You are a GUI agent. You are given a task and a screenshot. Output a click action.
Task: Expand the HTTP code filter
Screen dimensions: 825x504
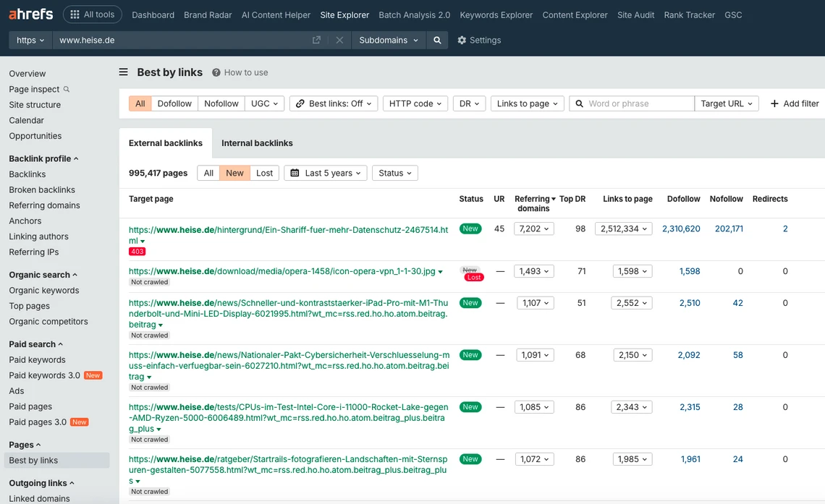[x=415, y=103]
